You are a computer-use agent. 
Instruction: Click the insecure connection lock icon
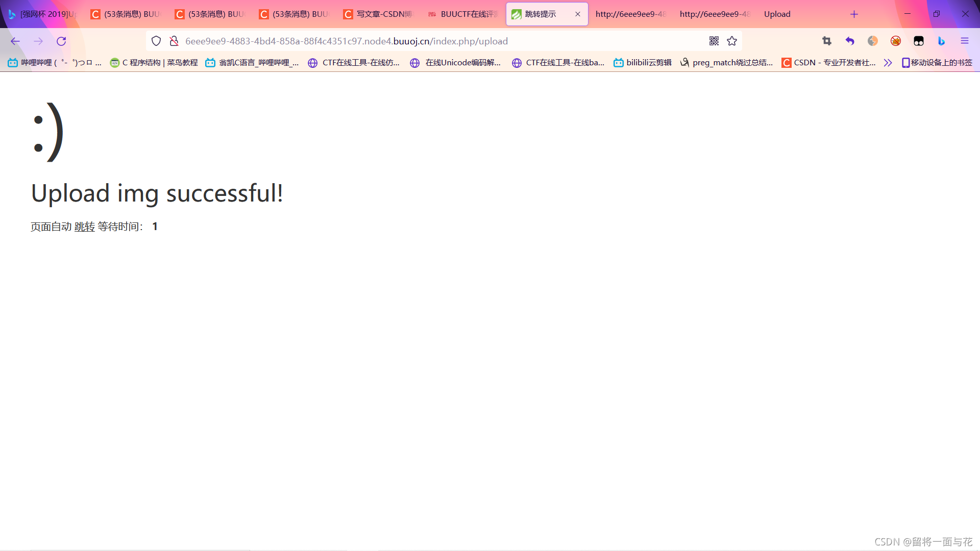pyautogui.click(x=174, y=41)
